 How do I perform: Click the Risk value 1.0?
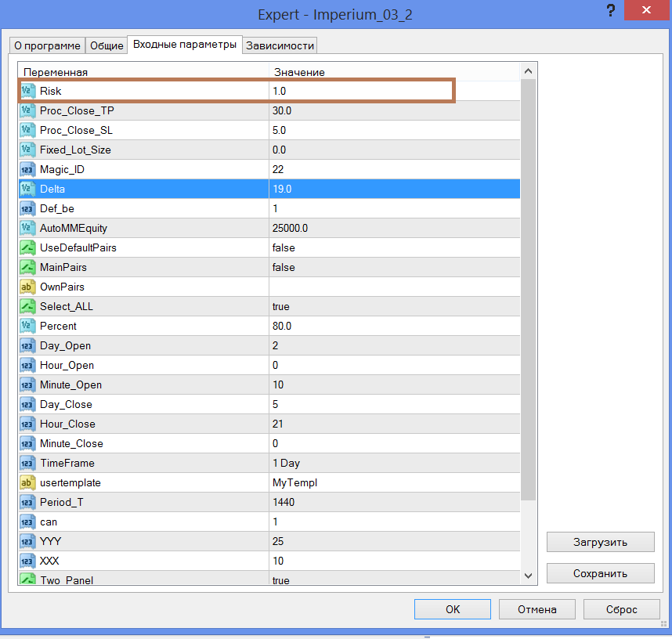pos(279,91)
